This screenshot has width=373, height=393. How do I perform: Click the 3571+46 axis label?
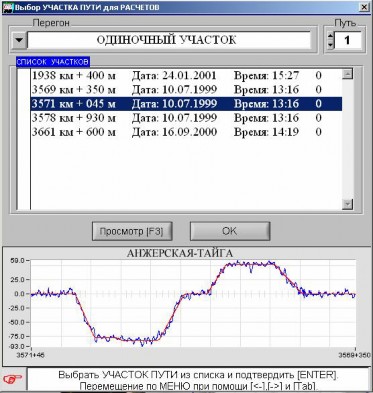click(x=30, y=355)
